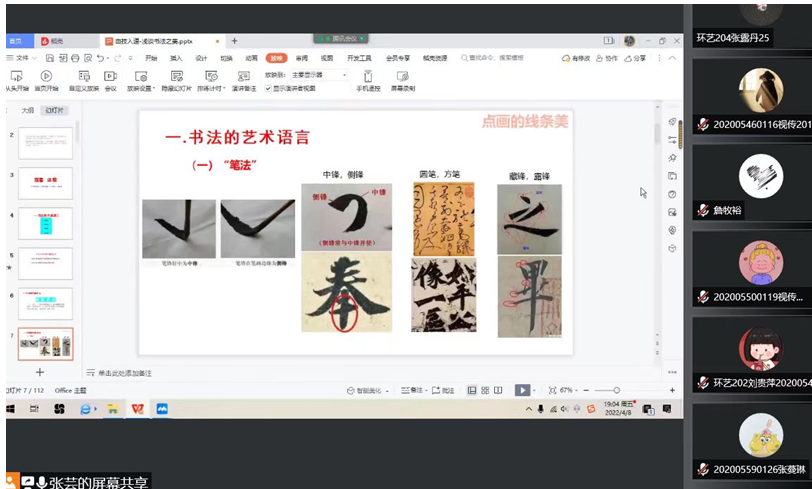This screenshot has width=812, height=489.
Task: Open the 67% zoom level dropdown
Action: [569, 391]
